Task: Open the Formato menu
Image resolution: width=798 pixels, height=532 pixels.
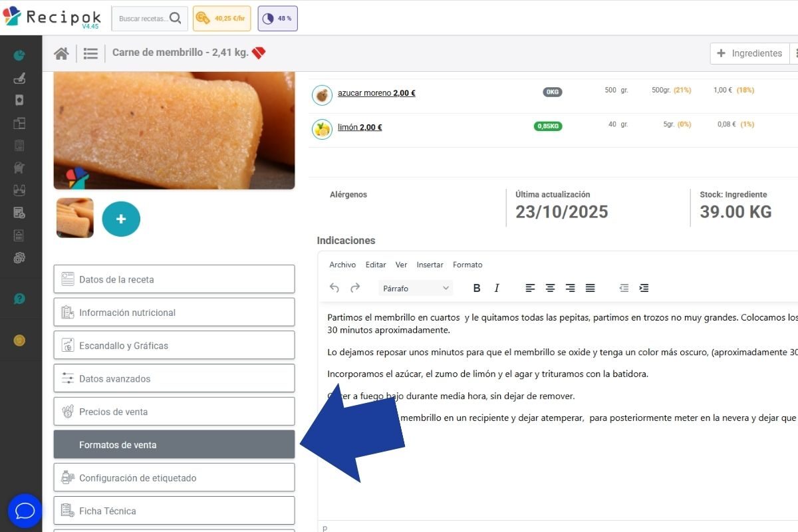Action: [x=467, y=265]
